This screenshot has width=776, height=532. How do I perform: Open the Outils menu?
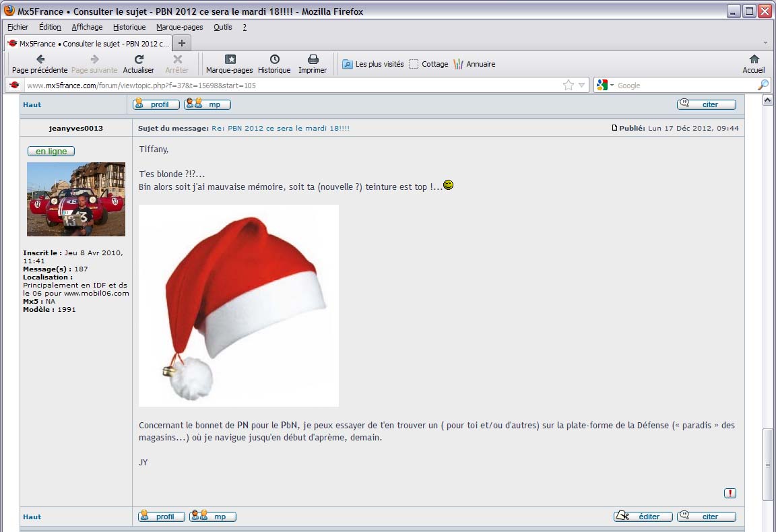[223, 27]
